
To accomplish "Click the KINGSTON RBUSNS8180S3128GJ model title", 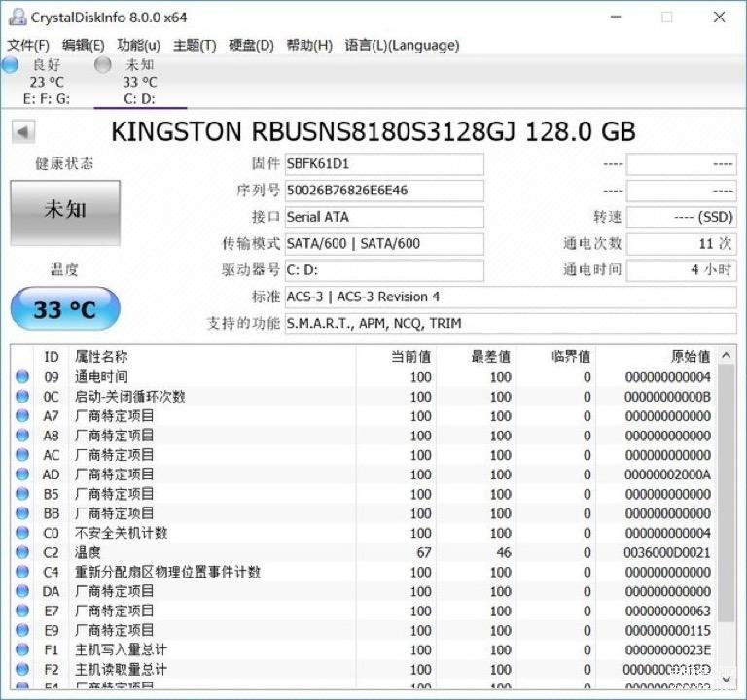I will point(373,131).
